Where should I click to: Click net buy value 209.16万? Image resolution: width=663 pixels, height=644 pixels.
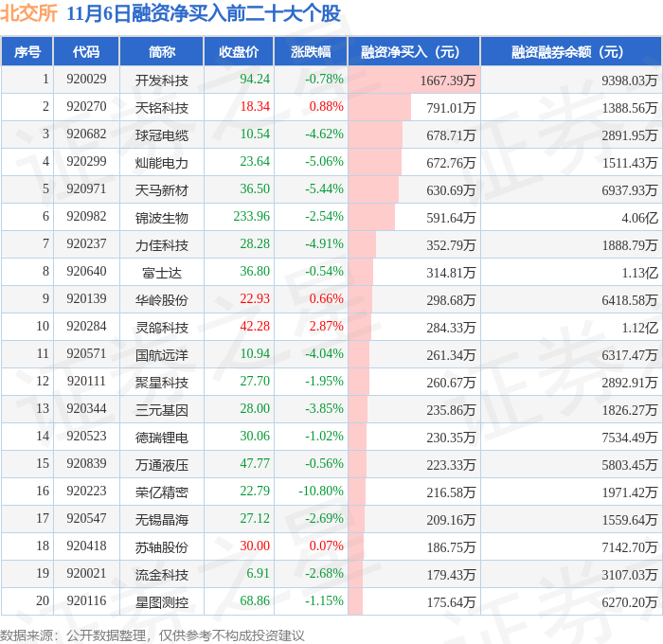click(x=451, y=520)
